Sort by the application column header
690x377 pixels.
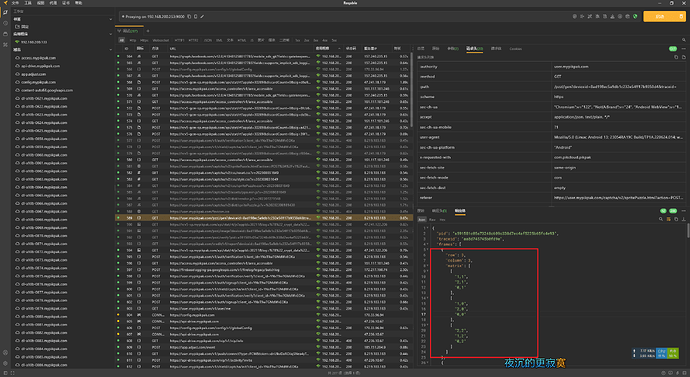pos(323,48)
